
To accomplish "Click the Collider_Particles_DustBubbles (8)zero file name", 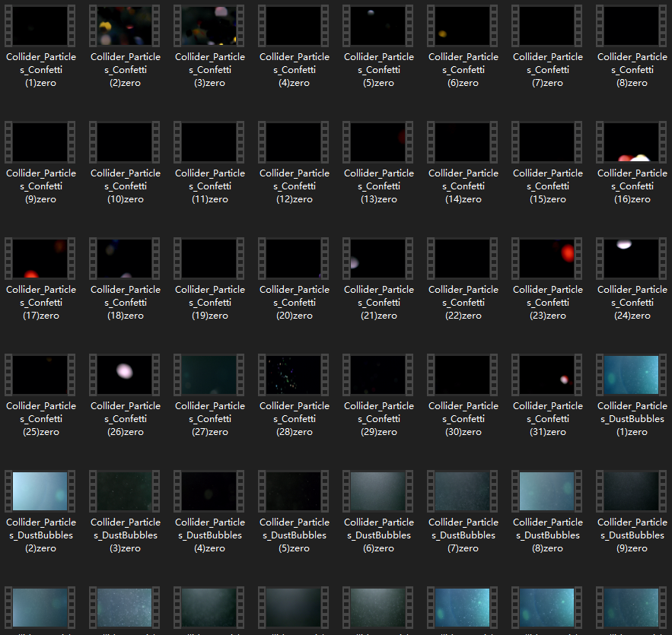I will 548,535.
